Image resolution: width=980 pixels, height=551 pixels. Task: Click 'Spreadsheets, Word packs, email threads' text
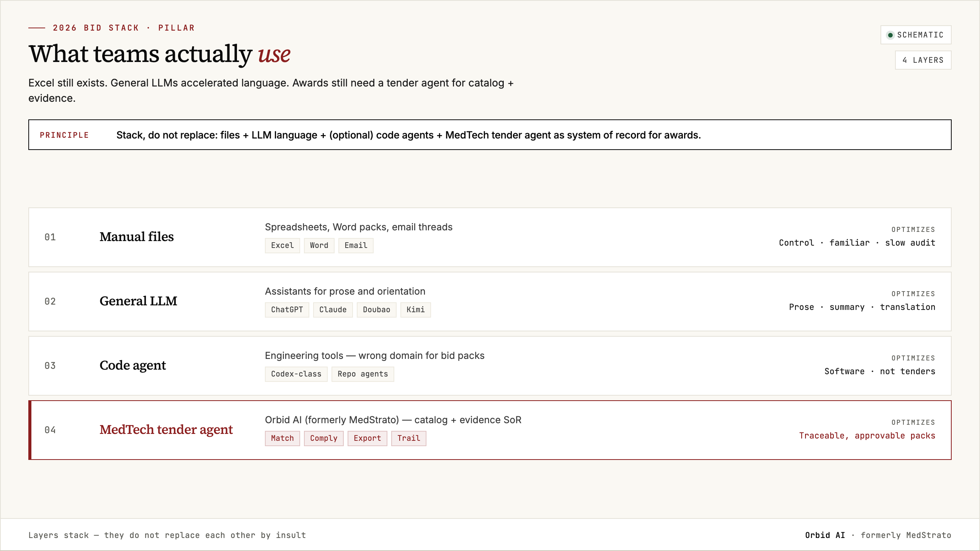point(359,227)
